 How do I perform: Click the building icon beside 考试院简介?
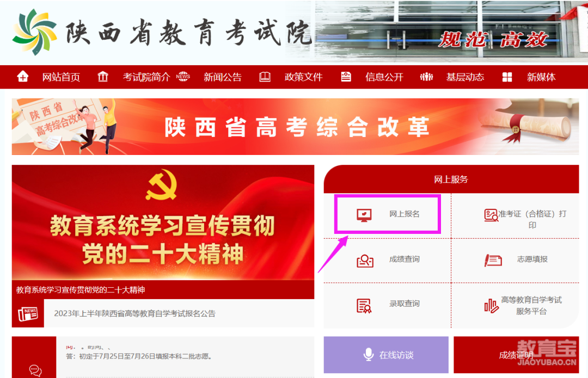coord(103,77)
